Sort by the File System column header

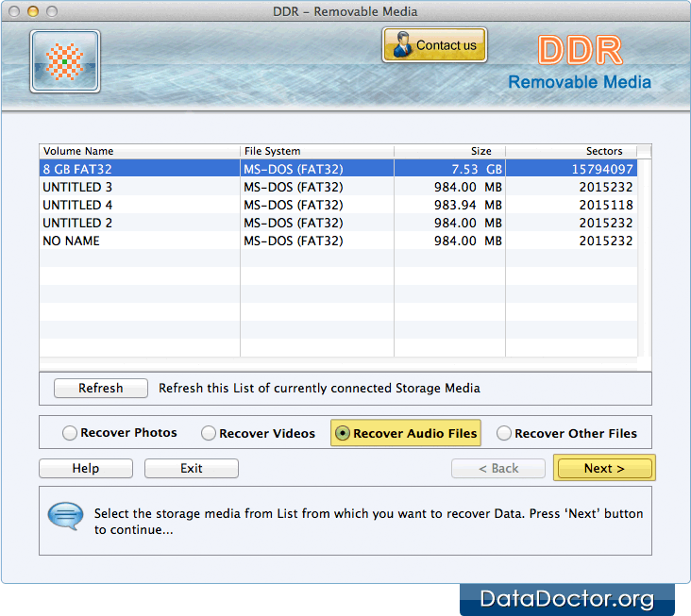(317, 151)
